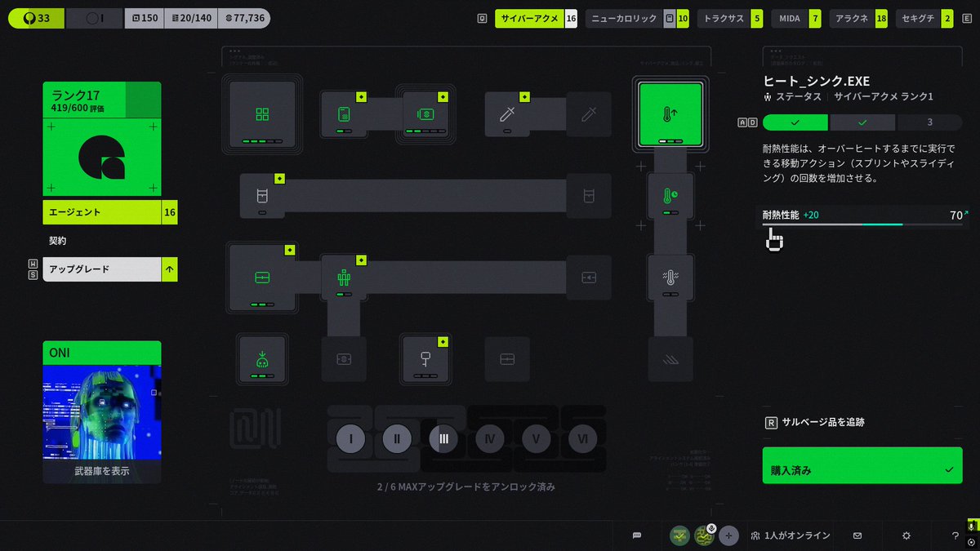The image size is (980, 551).
Task: Select rank step 3
Action: pos(929,122)
